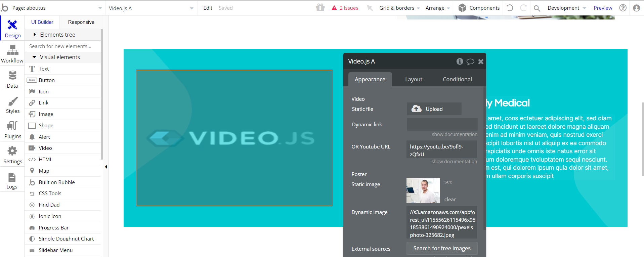
Task: Click the Video.js A panel title link
Action: [x=361, y=61]
